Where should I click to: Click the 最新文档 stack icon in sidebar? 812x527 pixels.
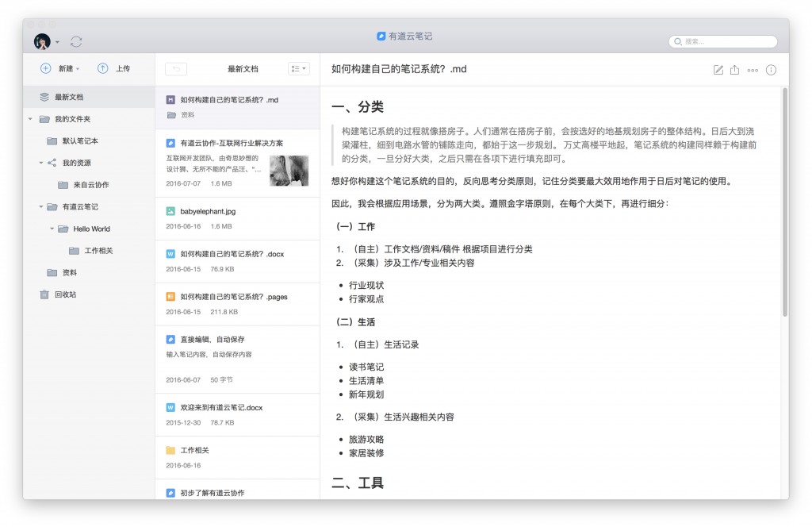point(44,97)
